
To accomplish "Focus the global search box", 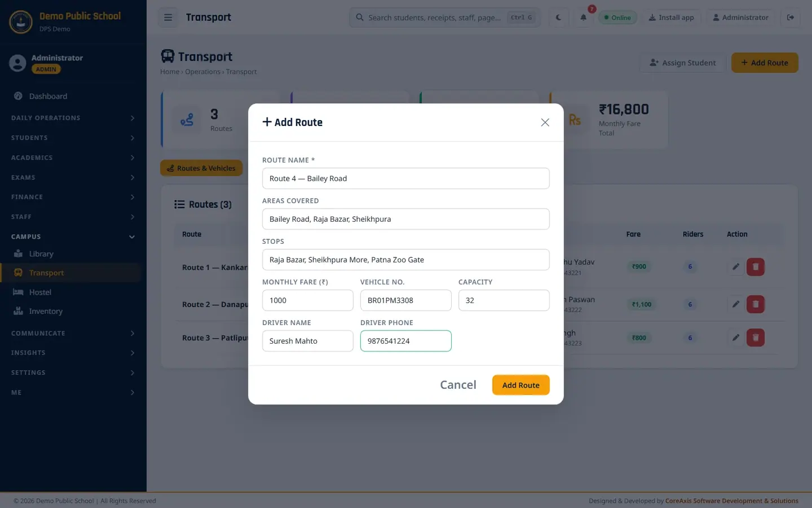I will (x=444, y=17).
